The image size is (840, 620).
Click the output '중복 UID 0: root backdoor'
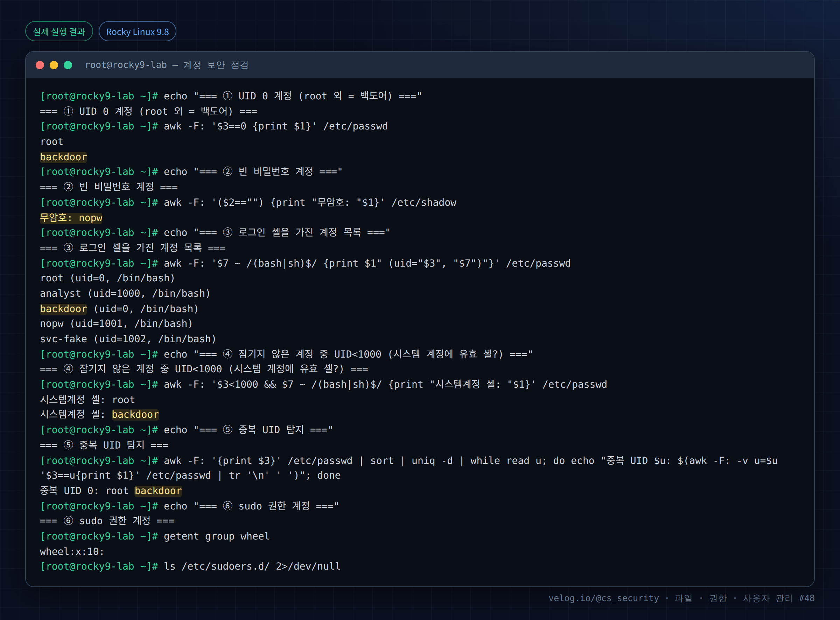click(x=111, y=491)
